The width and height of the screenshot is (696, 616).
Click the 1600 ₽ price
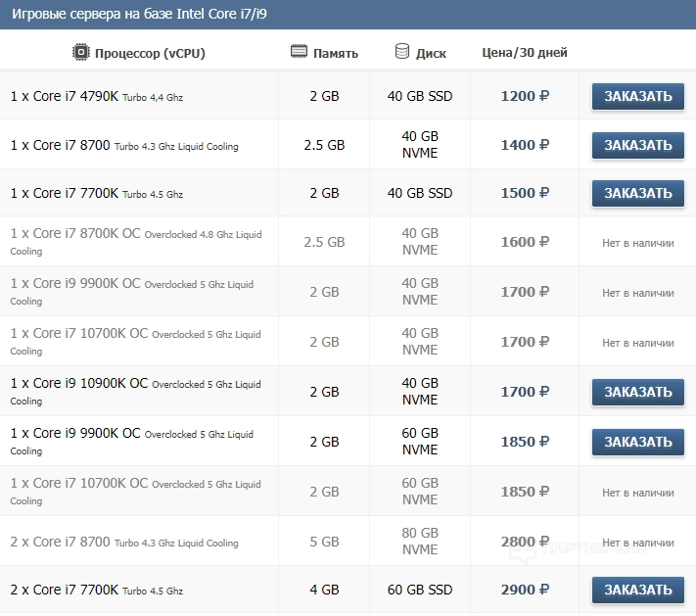click(x=525, y=242)
